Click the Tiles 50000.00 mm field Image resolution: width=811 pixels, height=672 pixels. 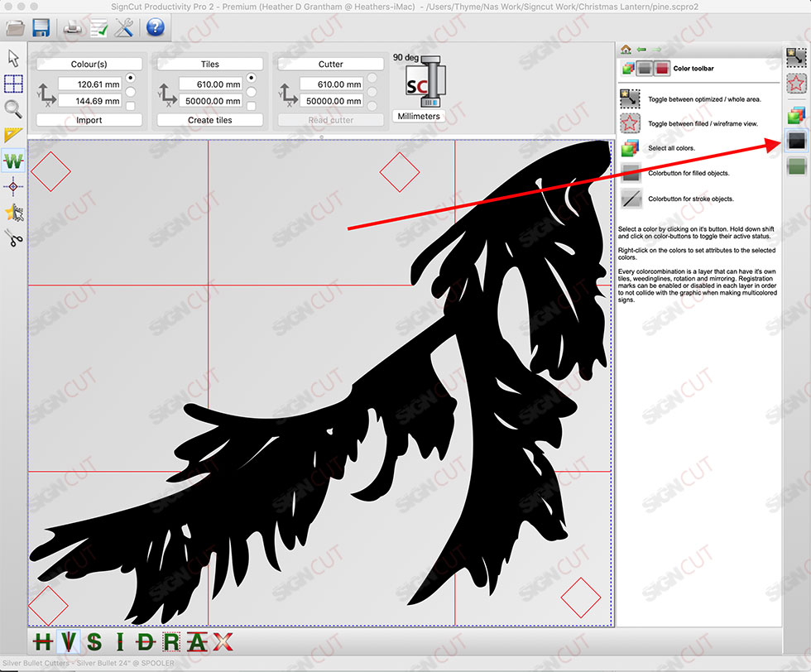point(210,101)
